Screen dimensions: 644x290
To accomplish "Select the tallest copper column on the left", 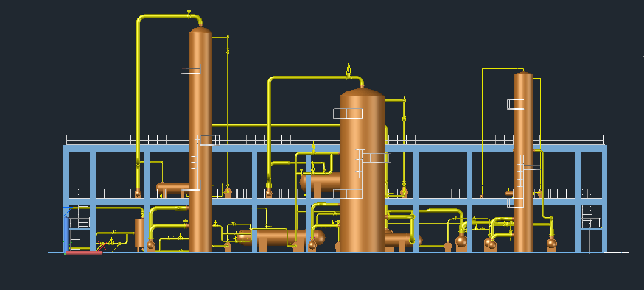I will pos(200,139).
